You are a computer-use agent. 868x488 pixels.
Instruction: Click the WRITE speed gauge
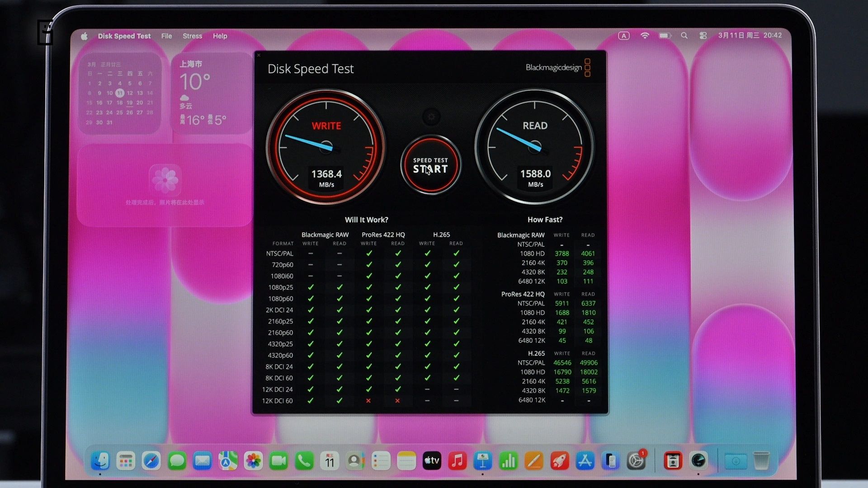click(x=326, y=146)
